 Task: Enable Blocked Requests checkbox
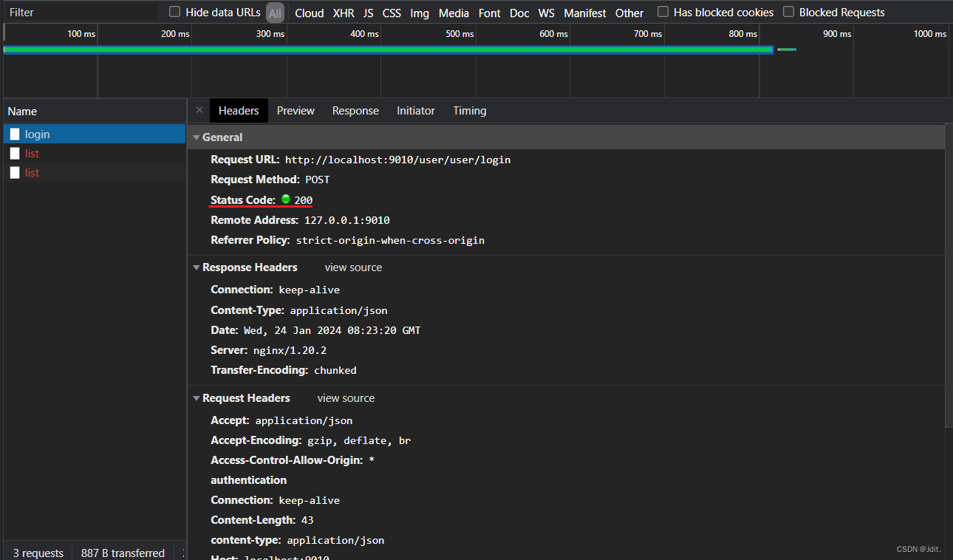pos(788,12)
